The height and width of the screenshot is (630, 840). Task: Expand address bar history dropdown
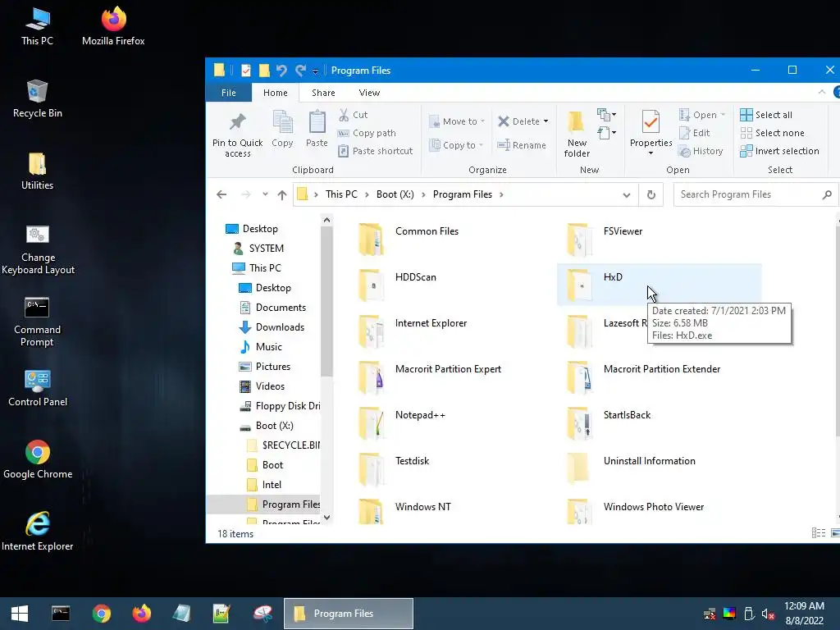coord(626,194)
